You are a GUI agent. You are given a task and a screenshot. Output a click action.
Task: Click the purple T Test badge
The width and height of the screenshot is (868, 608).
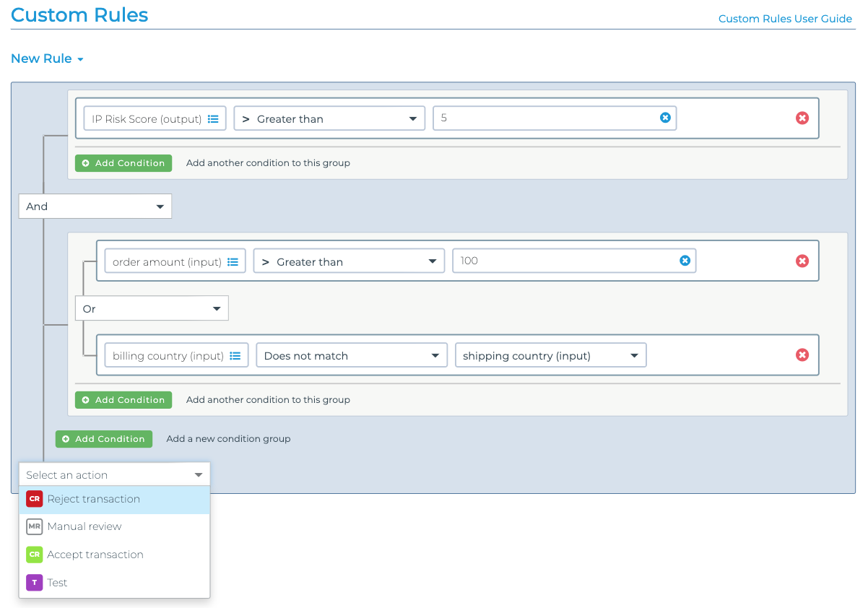tap(34, 583)
